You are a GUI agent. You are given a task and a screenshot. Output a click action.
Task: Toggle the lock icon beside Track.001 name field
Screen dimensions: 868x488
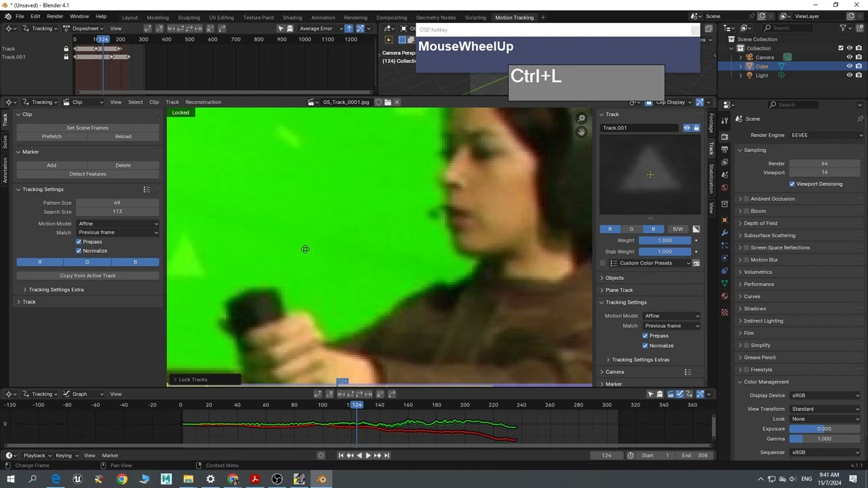tap(696, 127)
